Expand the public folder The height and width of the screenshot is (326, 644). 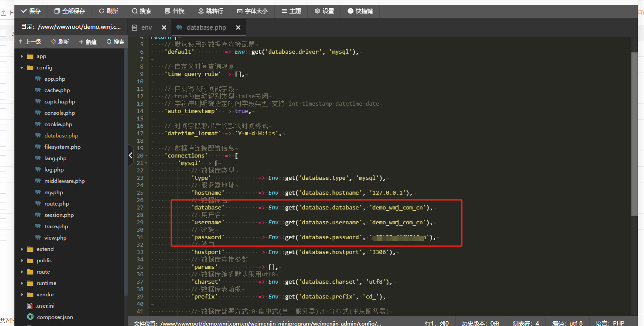tap(22, 261)
